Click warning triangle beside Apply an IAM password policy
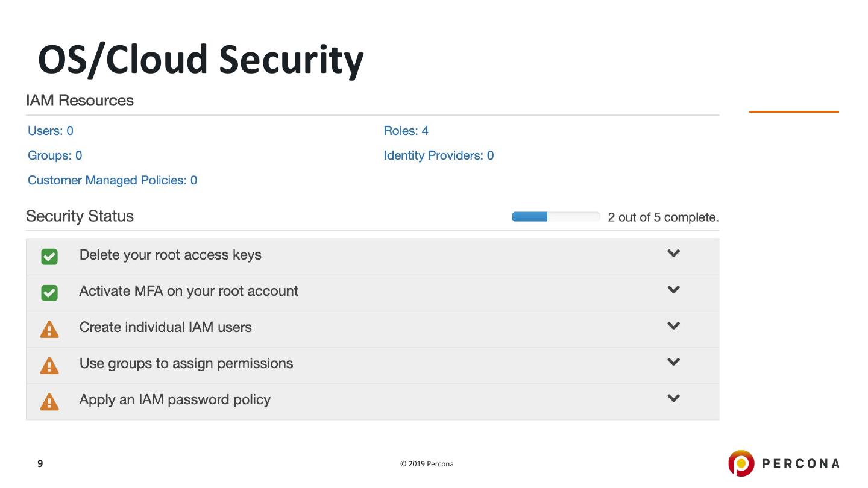This screenshot has height=488, width=868. click(x=49, y=402)
